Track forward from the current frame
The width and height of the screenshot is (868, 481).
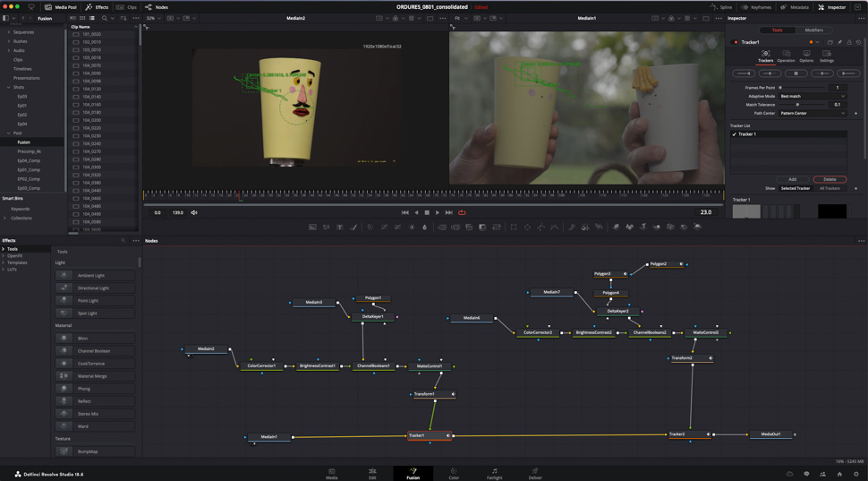click(822, 73)
